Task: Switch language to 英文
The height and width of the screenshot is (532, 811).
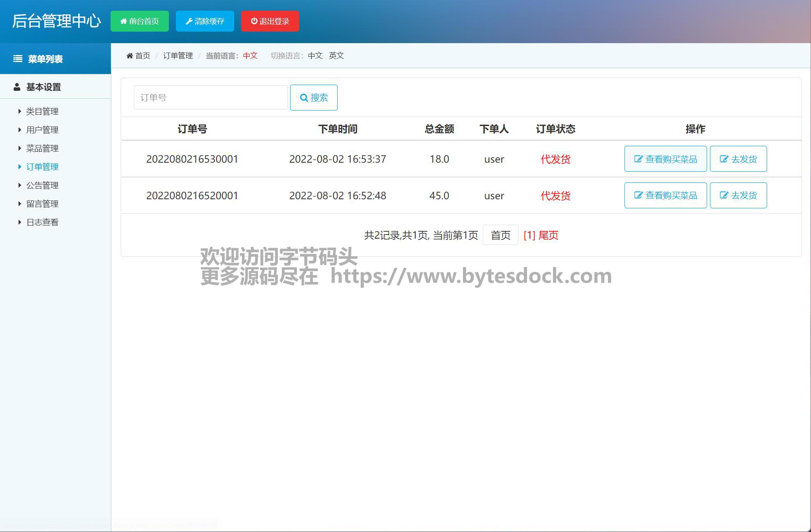Action: (336, 55)
